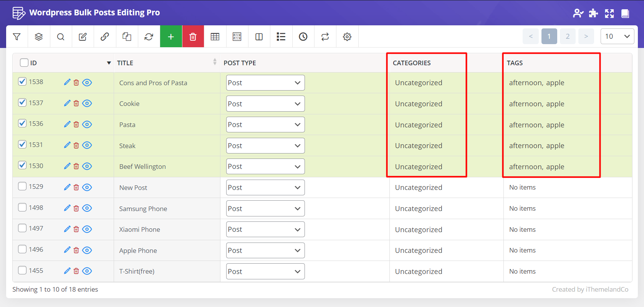644x307 pixels.
Task: Open the search magnifier tool
Action: [61, 36]
